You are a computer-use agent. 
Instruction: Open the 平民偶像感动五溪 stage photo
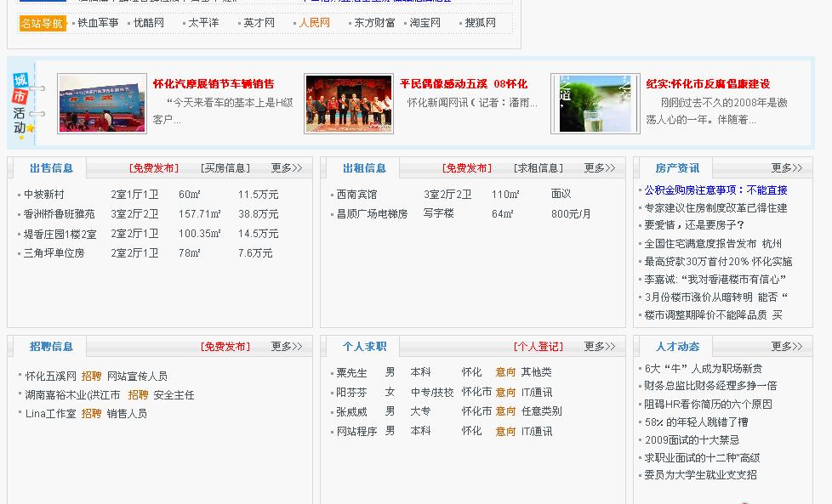point(349,104)
